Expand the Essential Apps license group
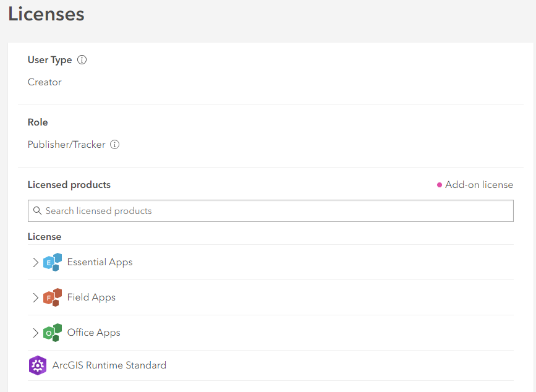Viewport: 536px width, 392px height. [x=36, y=262]
